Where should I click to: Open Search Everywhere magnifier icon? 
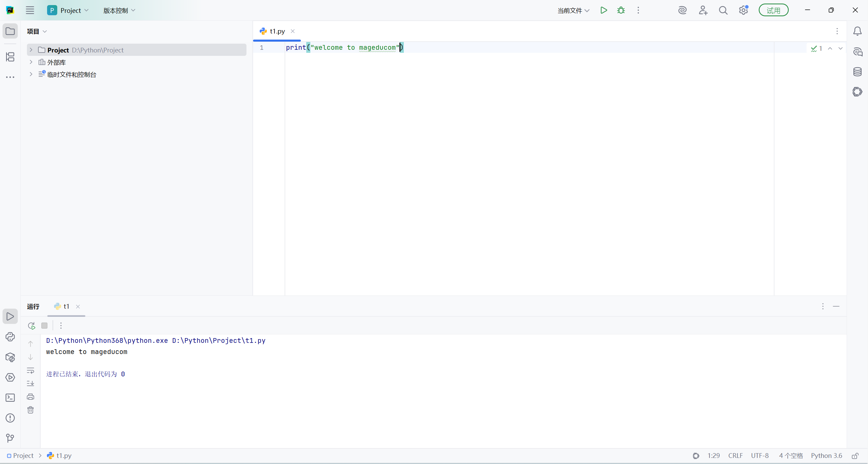pyautogui.click(x=723, y=10)
